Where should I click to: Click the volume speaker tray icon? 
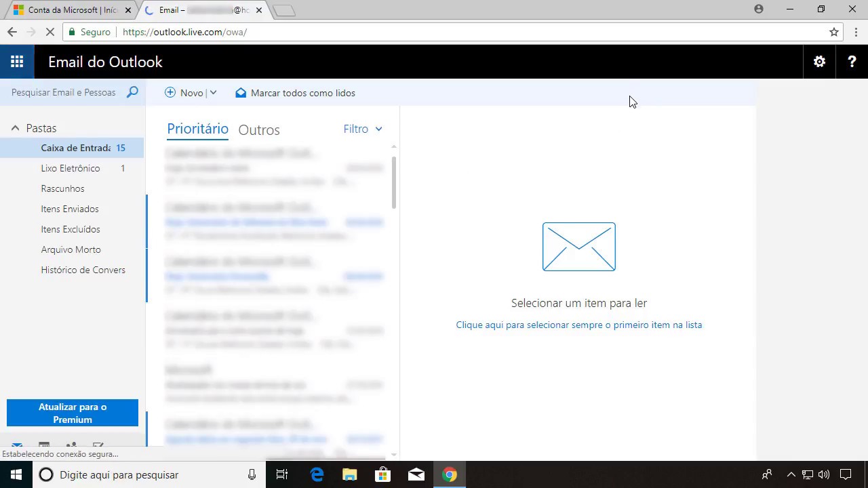pyautogui.click(x=824, y=474)
